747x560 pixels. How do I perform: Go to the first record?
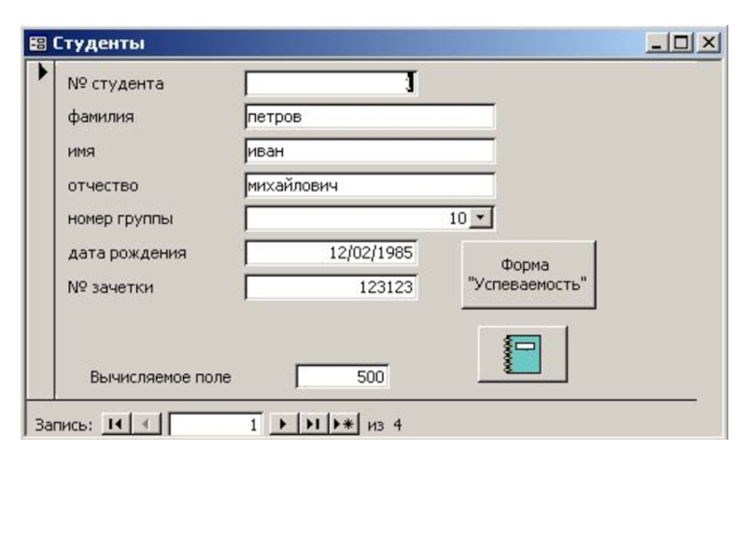click(x=116, y=424)
